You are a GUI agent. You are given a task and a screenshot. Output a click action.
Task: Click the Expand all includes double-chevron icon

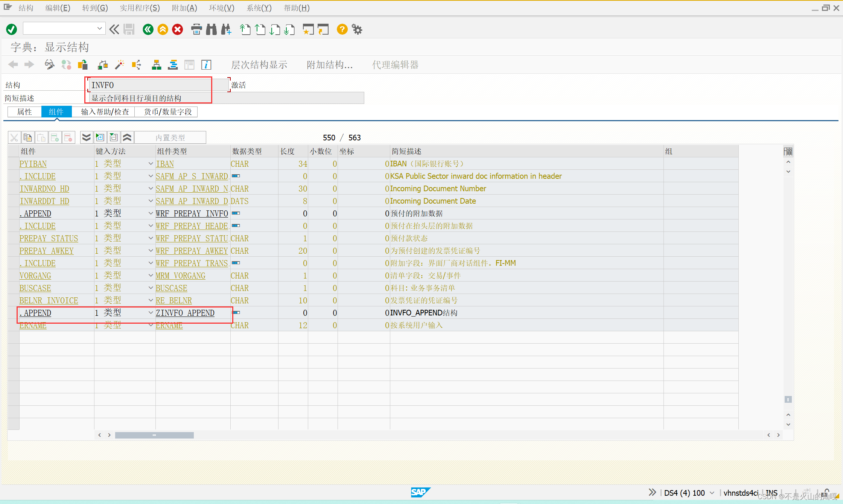[87, 137]
